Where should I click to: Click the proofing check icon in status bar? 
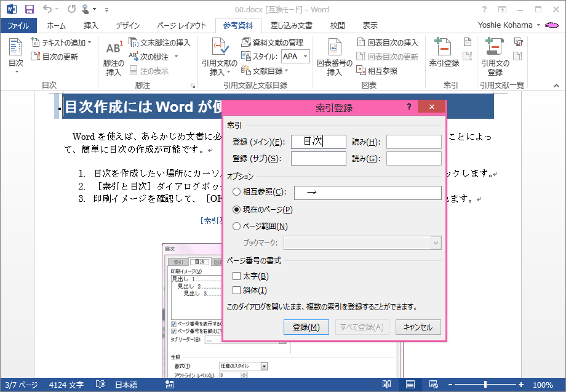100,385
